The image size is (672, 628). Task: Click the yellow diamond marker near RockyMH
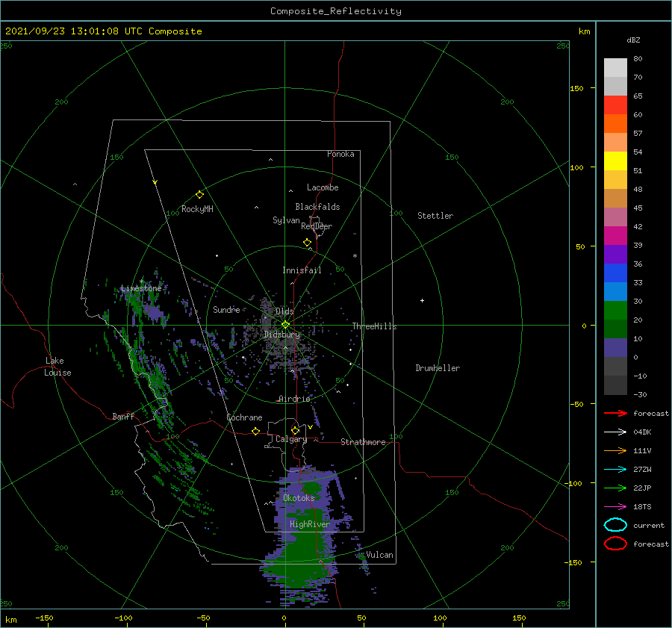coord(199,195)
